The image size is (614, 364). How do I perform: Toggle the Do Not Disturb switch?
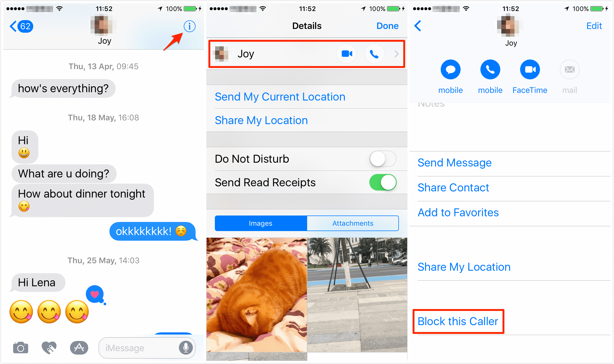pos(383,159)
